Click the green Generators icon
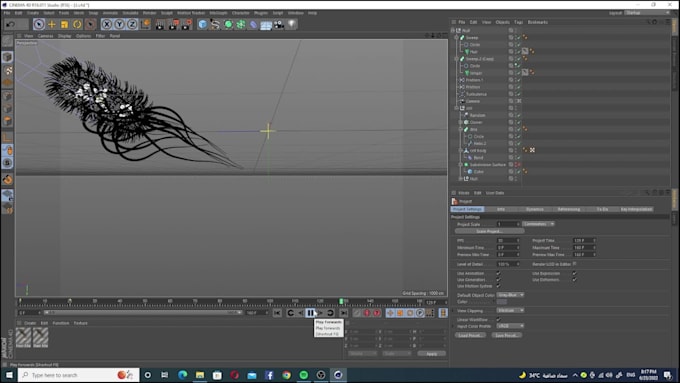 pyautogui.click(x=228, y=25)
